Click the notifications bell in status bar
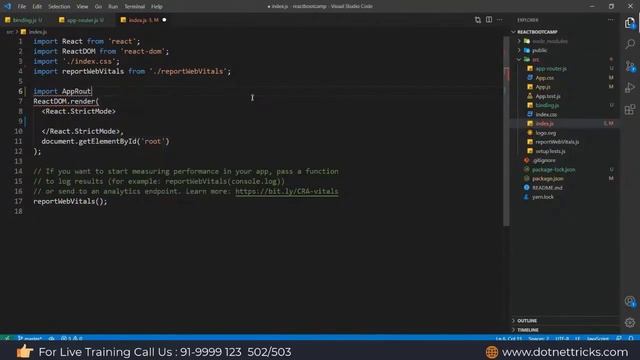Screen dimensions: 640x360 631,338
